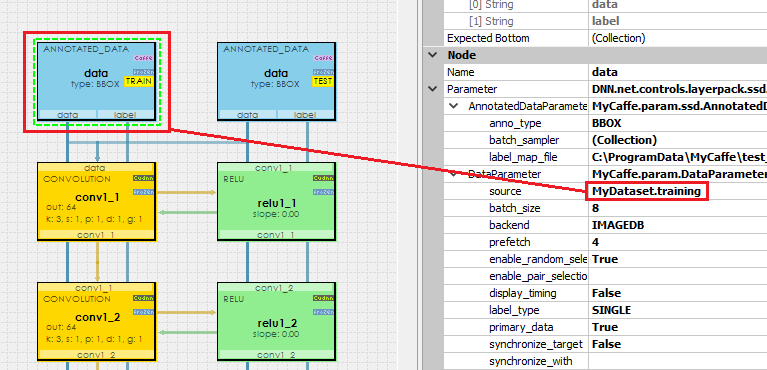Click the Cudnn badge on conv1_1
Image resolution: width=767 pixels, height=370 pixels.
(x=143, y=178)
